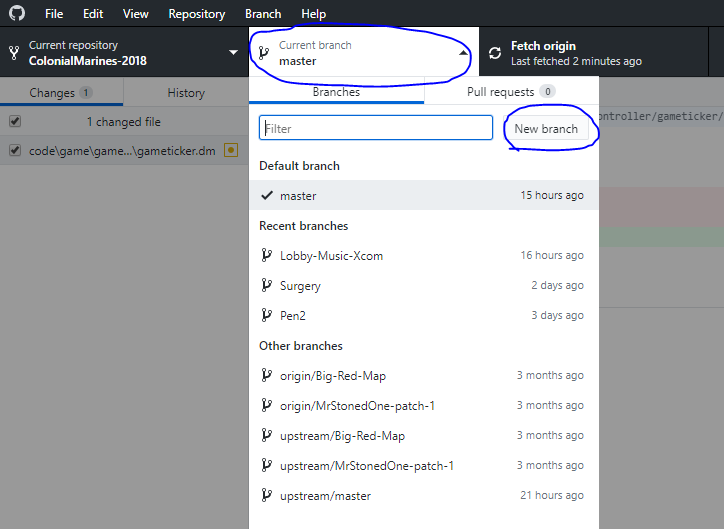Open the File menu
Viewport: 724px width, 529px height.
pos(54,14)
